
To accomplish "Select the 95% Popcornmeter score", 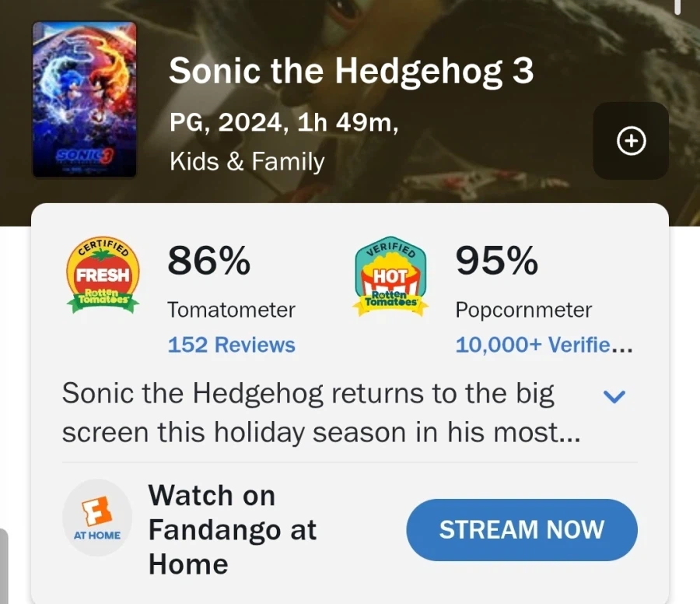I will [x=496, y=261].
